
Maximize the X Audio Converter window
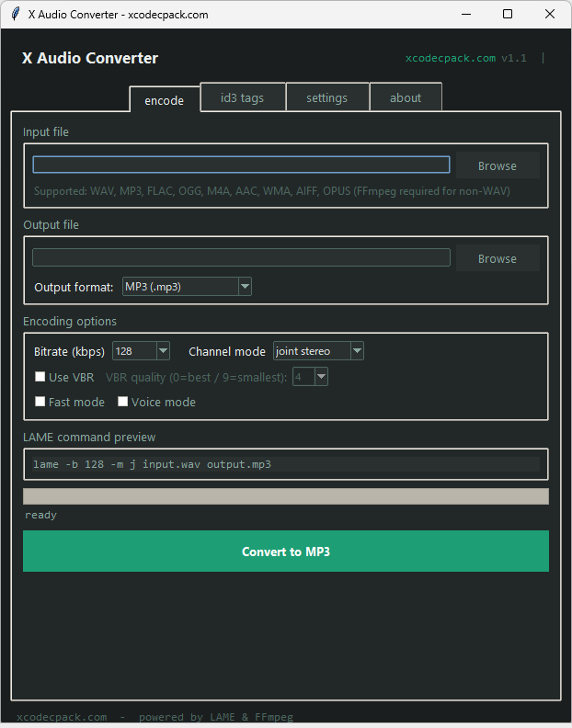click(x=508, y=15)
